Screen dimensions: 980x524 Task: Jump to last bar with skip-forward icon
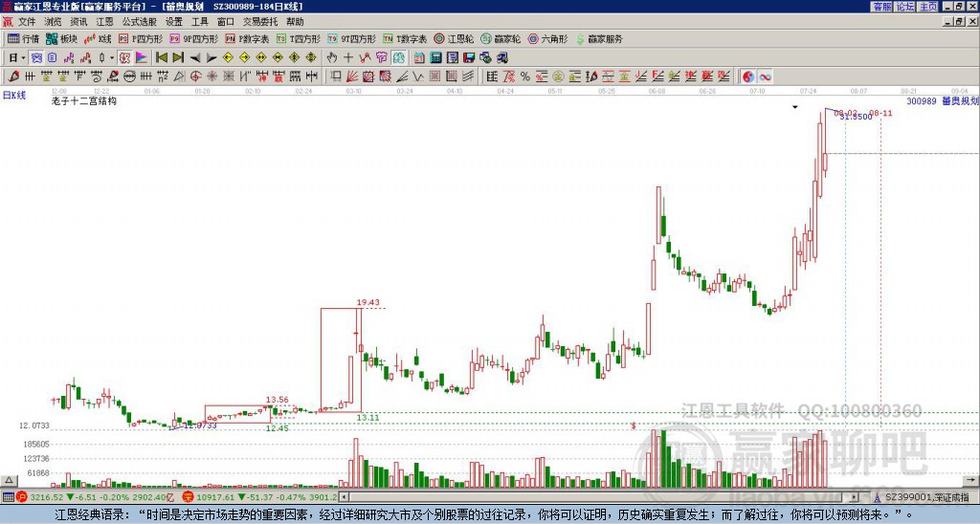(x=178, y=57)
